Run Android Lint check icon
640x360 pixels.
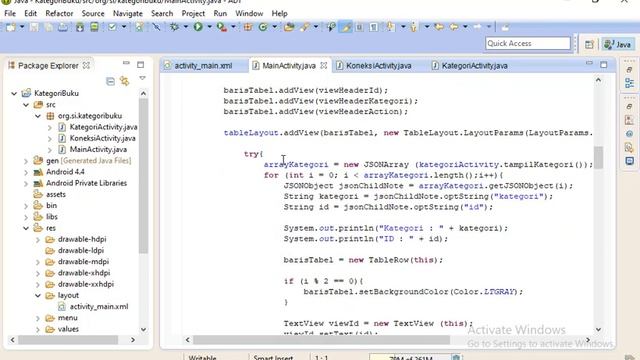point(112,27)
